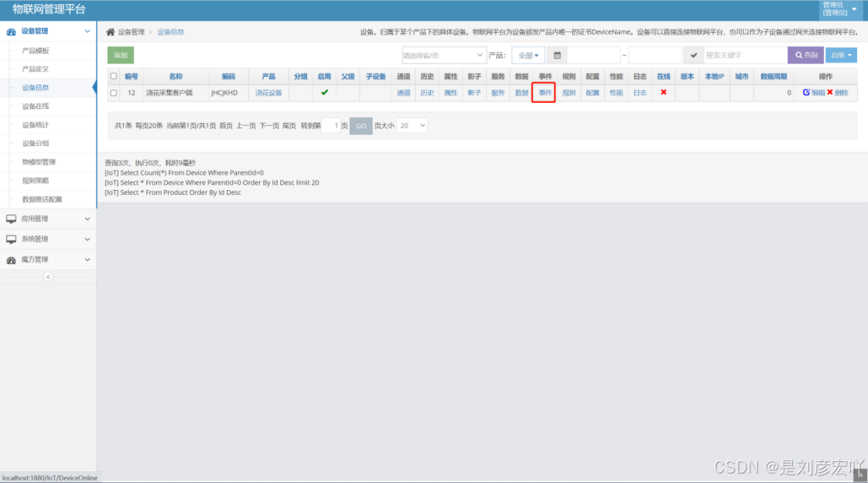
Task: Open the 历史 link for device 12
Action: pyautogui.click(x=427, y=93)
